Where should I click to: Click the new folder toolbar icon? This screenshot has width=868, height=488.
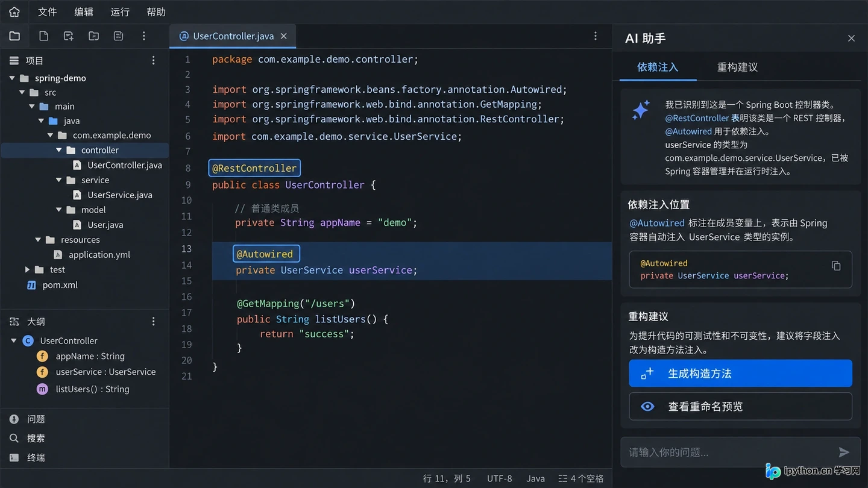pos(93,36)
